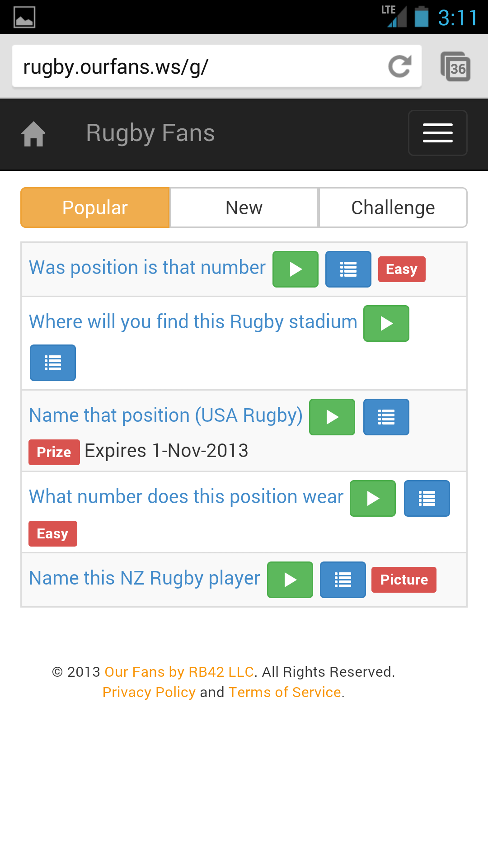Click the home icon in the header

coord(33,133)
